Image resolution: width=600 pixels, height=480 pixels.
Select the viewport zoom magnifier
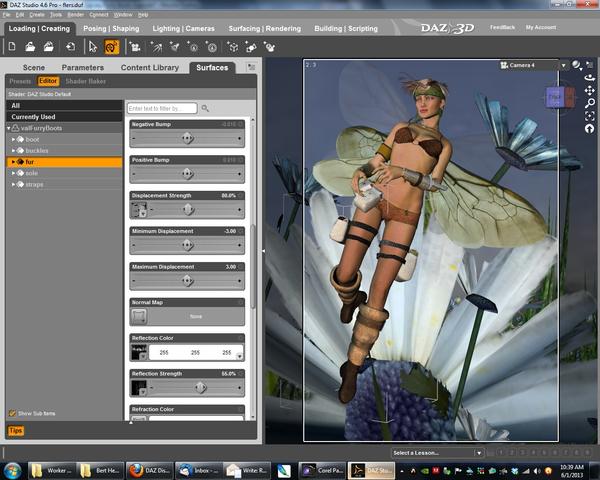589,103
